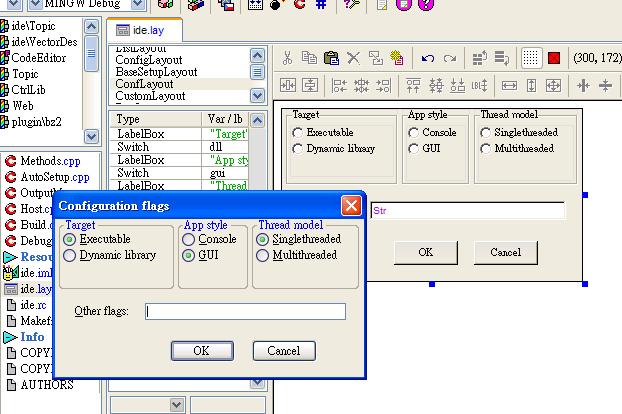Viewport: 622px width, 414px height.
Task: Toggle the dotted grid icon
Action: [531, 58]
